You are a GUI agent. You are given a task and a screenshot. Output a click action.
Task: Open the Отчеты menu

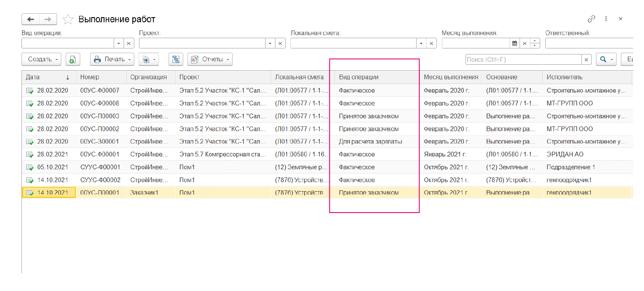[x=210, y=60]
